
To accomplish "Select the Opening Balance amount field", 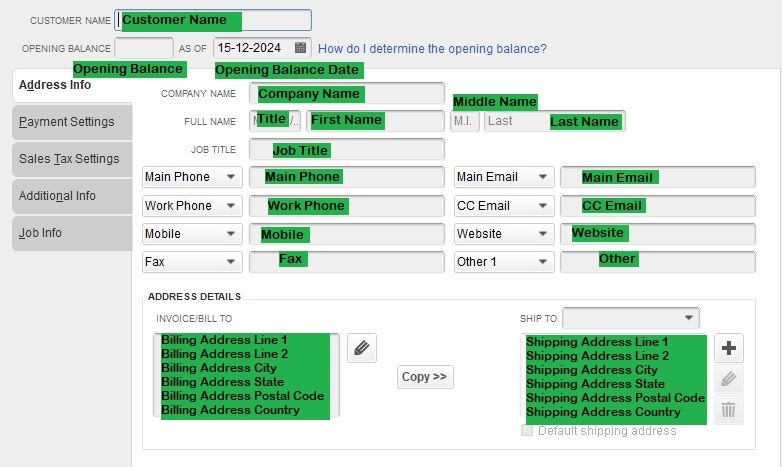I will (144, 48).
